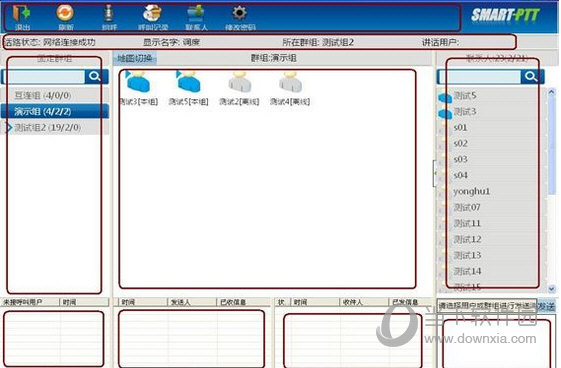Click the 修改密码 gear icon

[x=239, y=13]
